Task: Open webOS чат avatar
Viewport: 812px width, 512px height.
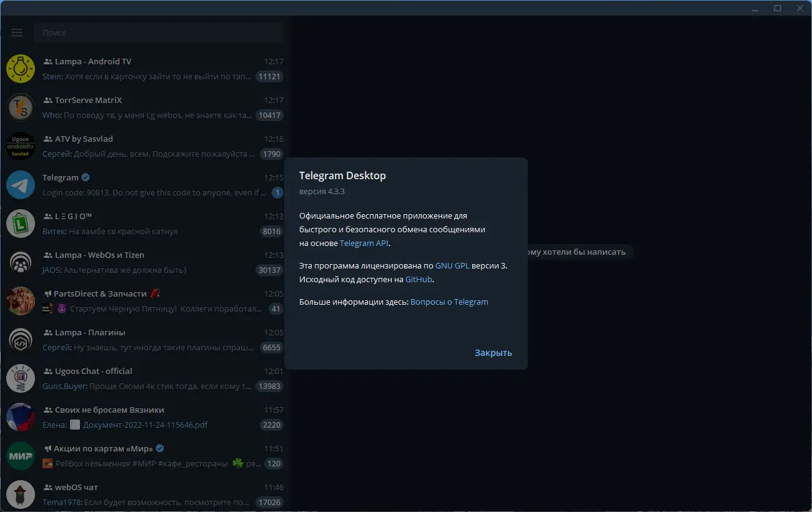Action: click(21, 495)
